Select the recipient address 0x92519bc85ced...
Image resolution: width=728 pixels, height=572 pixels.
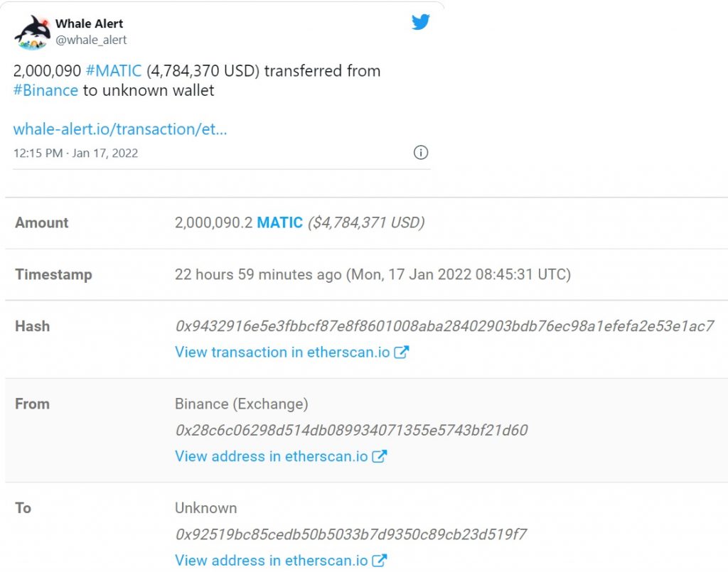(351, 534)
